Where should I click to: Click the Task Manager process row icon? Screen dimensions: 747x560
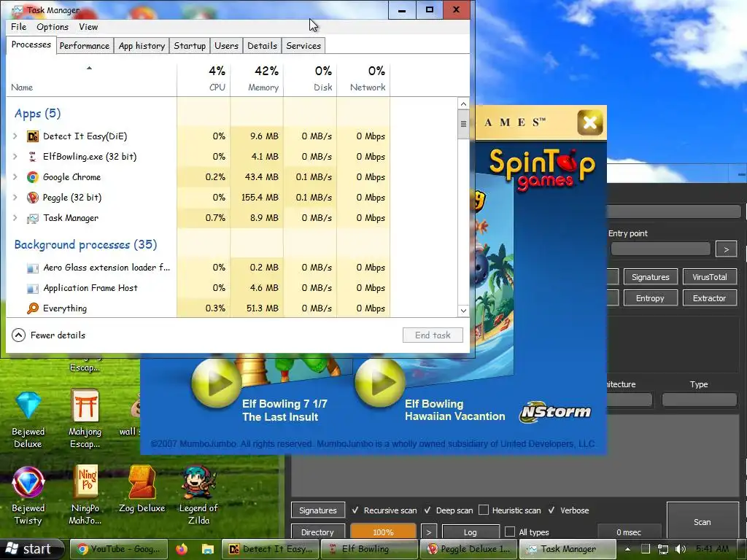click(32, 218)
